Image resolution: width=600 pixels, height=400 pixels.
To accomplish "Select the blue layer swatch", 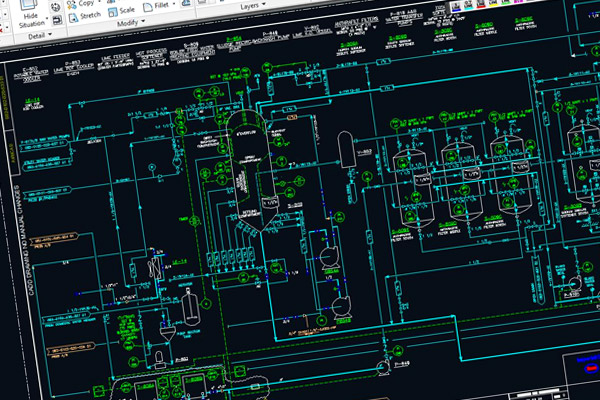I will 456,6.
